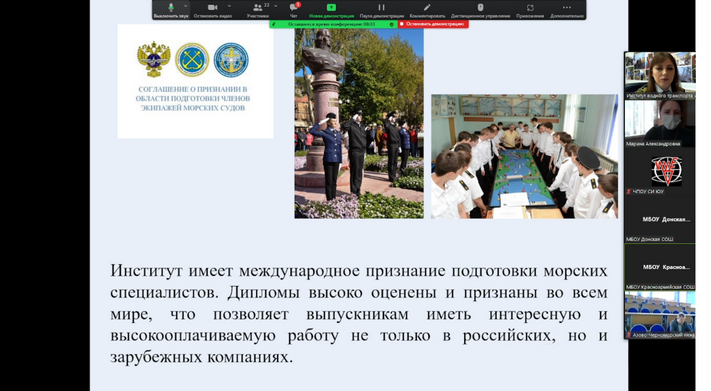Select МБОУ Красноармейская СОШ participant tile
711x391 pixels.
coord(660,267)
